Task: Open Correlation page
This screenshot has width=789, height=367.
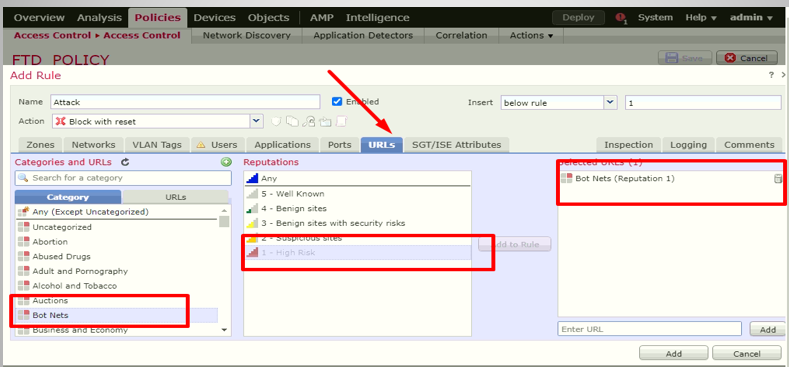Action: pos(461,35)
